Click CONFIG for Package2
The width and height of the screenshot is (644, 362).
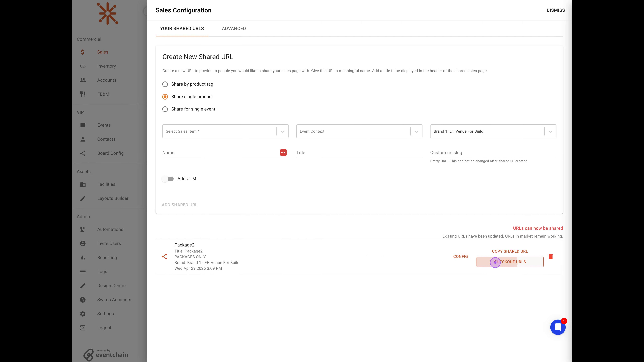(x=460, y=257)
